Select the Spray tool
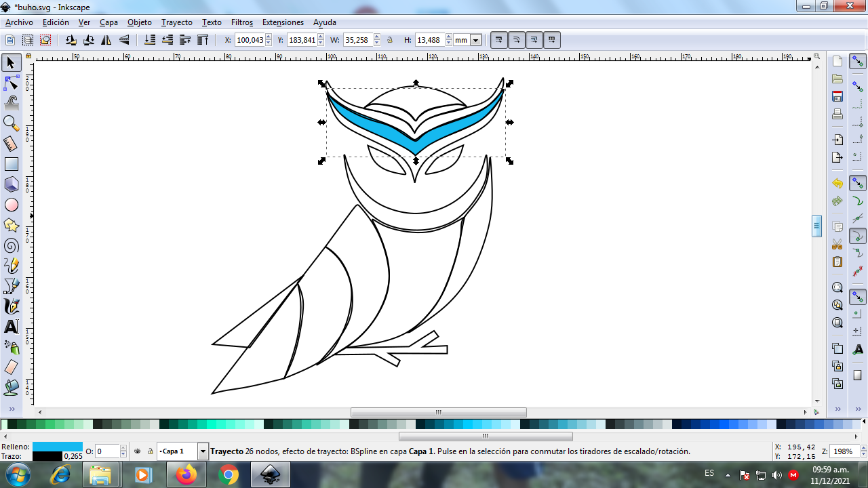This screenshot has width=868, height=488. [x=11, y=347]
